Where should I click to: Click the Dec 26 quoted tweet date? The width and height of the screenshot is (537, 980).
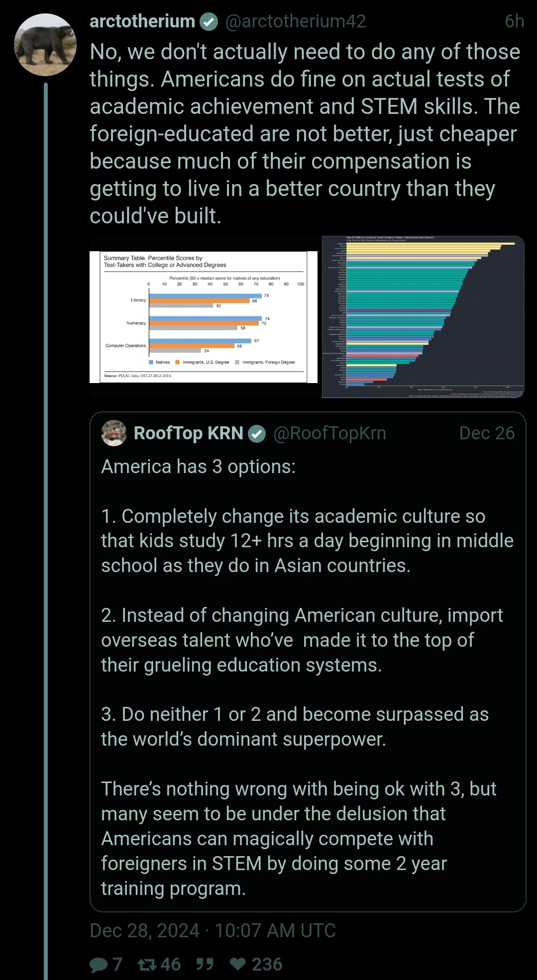[487, 433]
